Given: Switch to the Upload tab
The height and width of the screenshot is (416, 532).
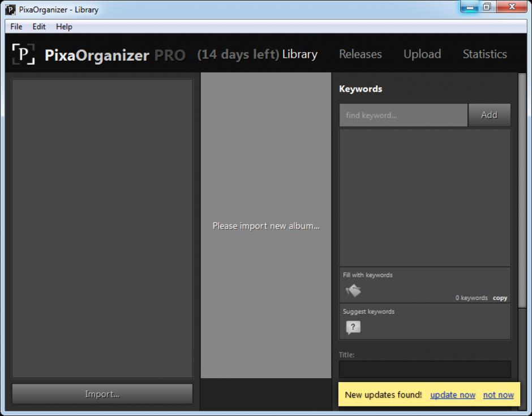Looking at the screenshot, I should pyautogui.click(x=422, y=54).
